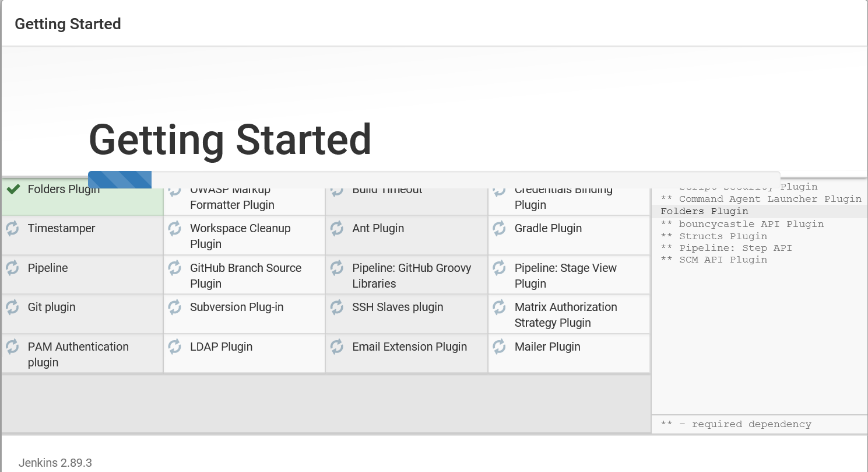Click the Timestamper plugin name

pos(61,229)
